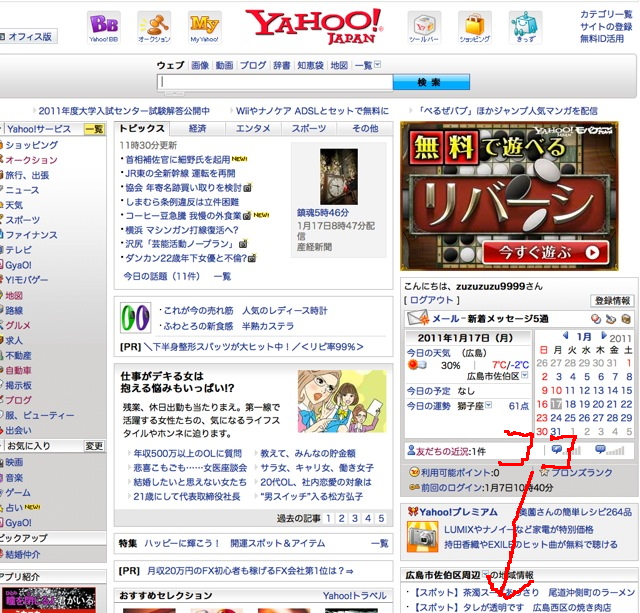This screenshot has height=613, width=640.
Task: Click the 登録情報 button
Action: 612,300
